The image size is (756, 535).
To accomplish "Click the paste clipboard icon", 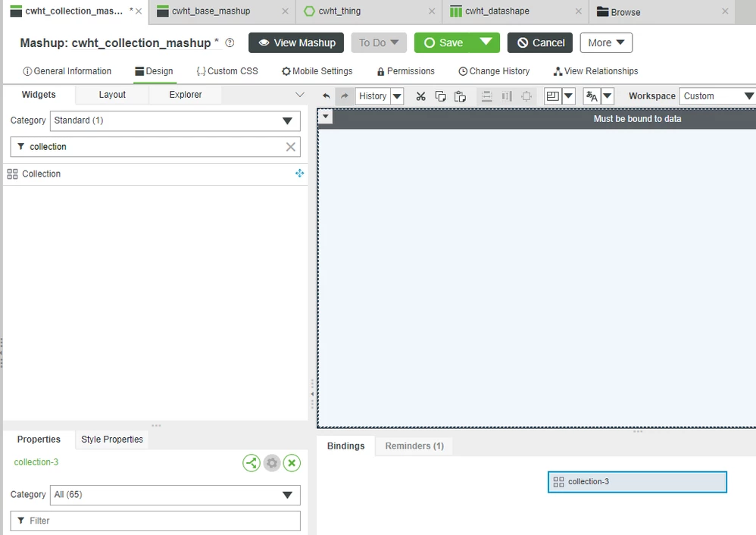I will coord(460,96).
